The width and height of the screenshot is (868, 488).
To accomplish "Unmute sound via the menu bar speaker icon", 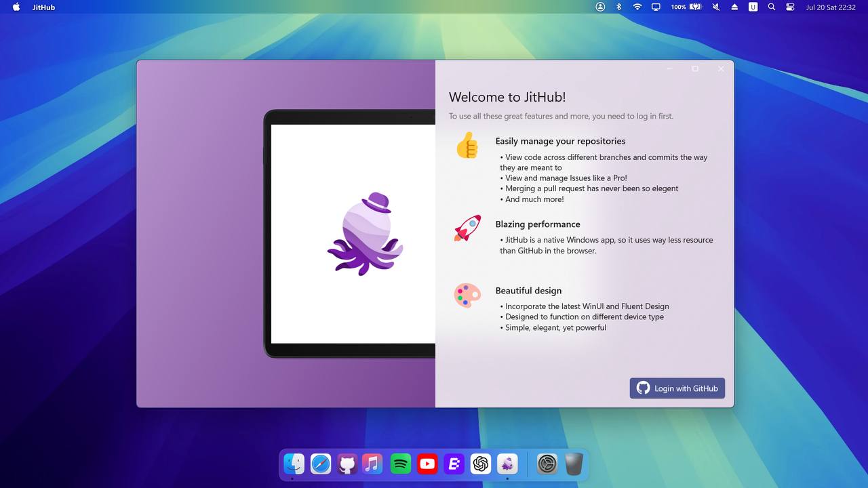I will pyautogui.click(x=716, y=7).
